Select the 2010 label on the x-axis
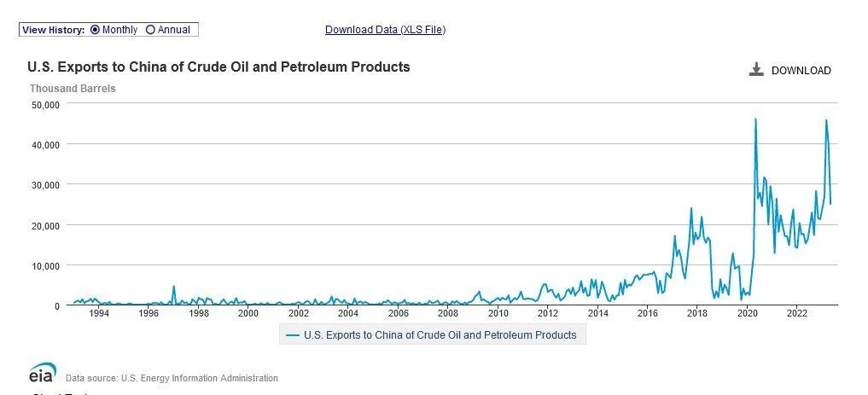Viewport: 868px width, 395px height. 498,314
